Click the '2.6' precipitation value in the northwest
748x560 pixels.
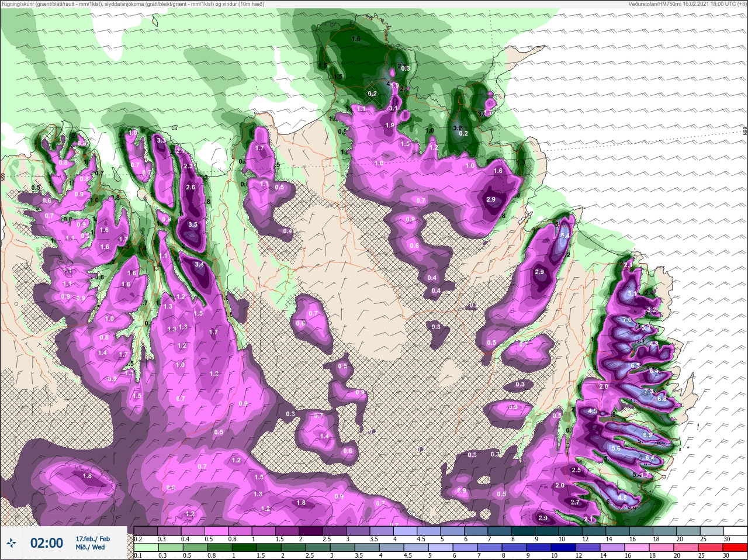190,187
